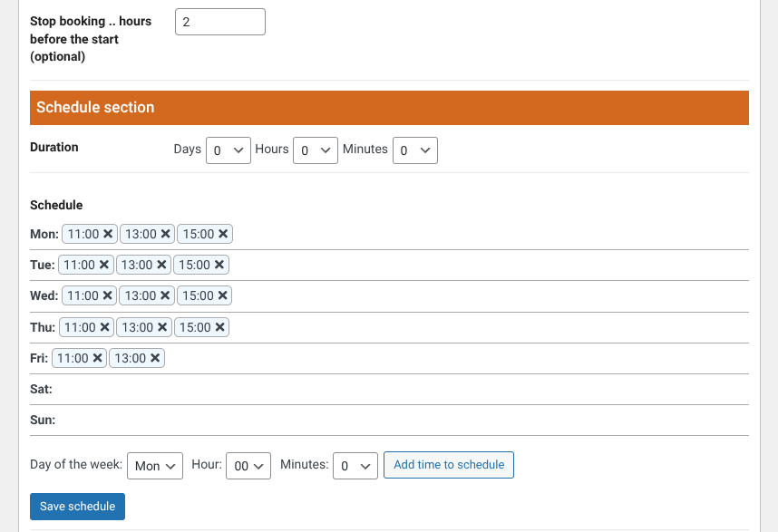Open the duration Days dropdown
The width and height of the screenshot is (778, 532).
click(x=228, y=150)
